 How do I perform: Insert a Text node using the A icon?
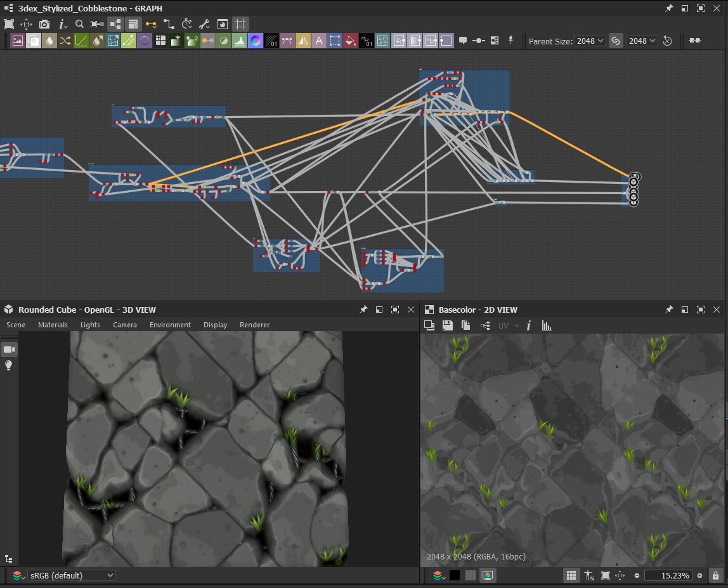click(319, 41)
